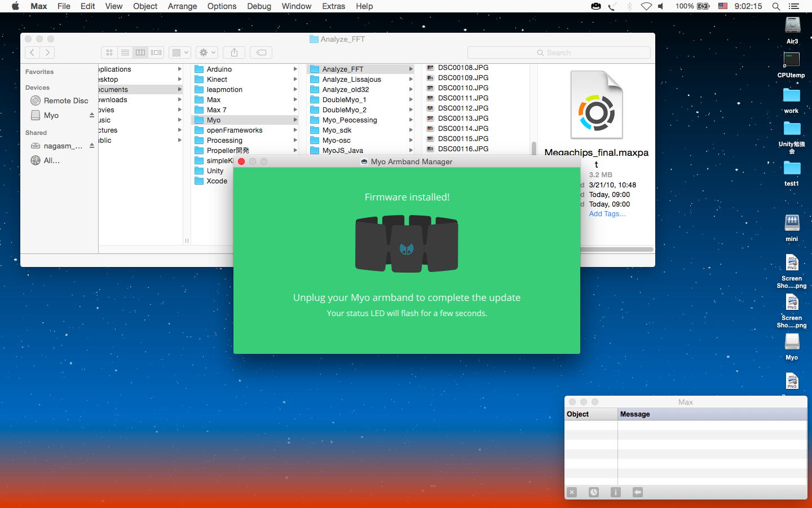Click the Finder Edit Tags toolbar button
Viewport: 812px width, 508px height.
click(261, 52)
